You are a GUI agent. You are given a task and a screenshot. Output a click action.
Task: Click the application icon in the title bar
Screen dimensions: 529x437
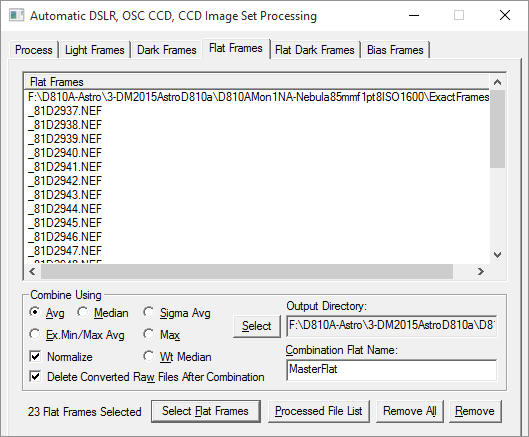click(x=16, y=16)
